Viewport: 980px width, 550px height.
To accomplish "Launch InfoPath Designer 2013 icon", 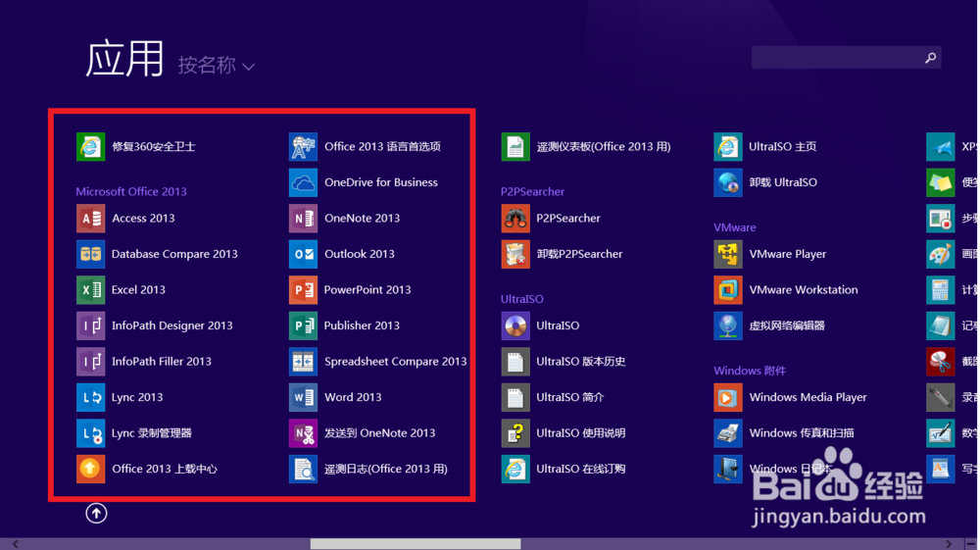I will coord(90,325).
